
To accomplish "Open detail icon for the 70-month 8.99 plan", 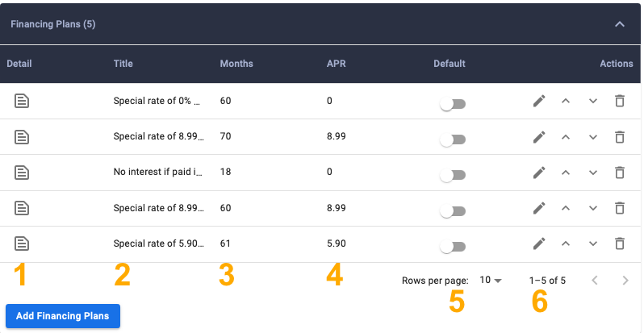I will pos(22,136).
